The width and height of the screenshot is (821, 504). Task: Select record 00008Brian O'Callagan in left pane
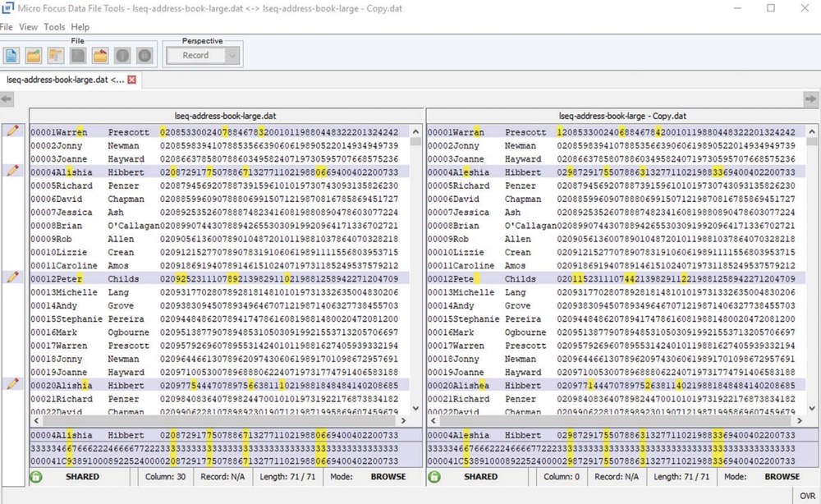pyautogui.click(x=219, y=226)
